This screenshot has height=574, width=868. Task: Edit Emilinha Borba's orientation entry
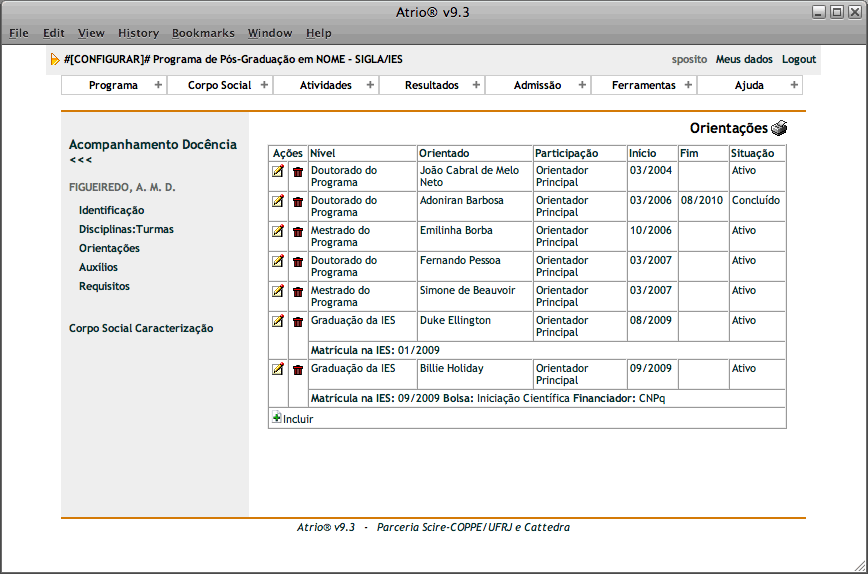278,232
